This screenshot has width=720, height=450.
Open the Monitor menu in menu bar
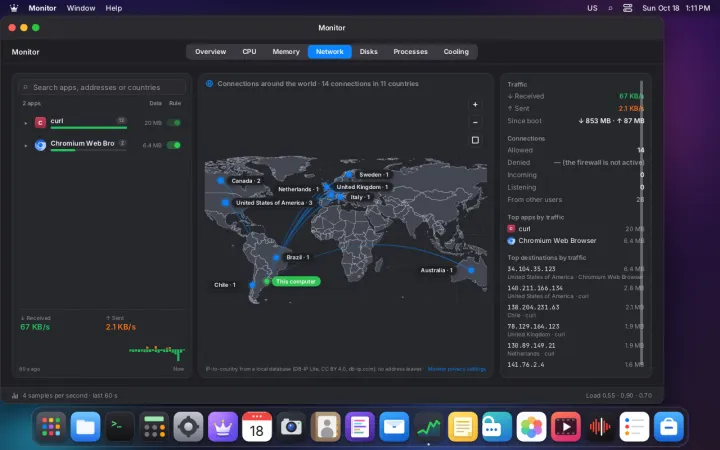[x=42, y=8]
